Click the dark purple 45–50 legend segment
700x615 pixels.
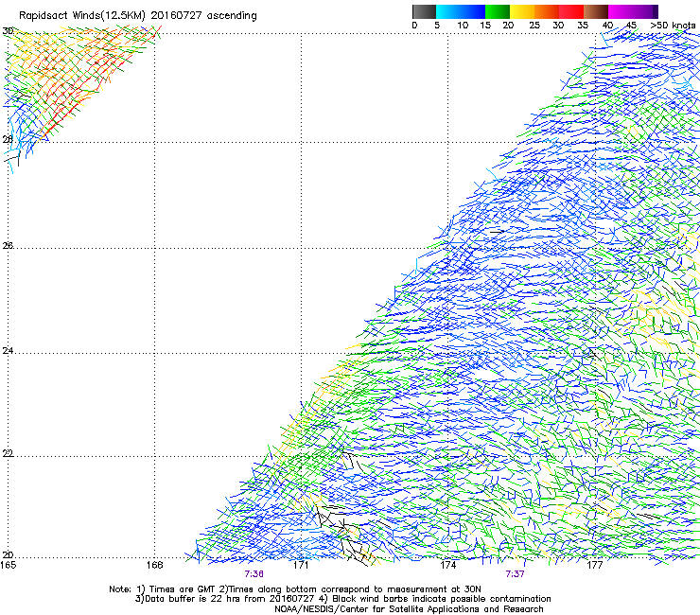645,11
